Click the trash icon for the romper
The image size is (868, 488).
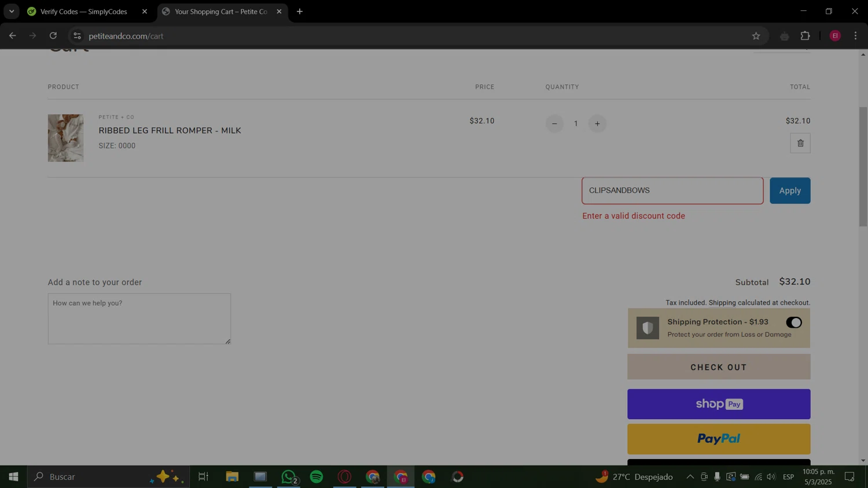[x=800, y=143]
